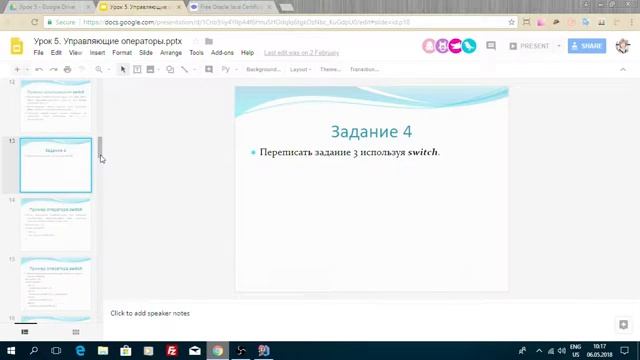Click the magenta collaborator avatar
This screenshot has width=640, height=360.
click(x=456, y=46)
